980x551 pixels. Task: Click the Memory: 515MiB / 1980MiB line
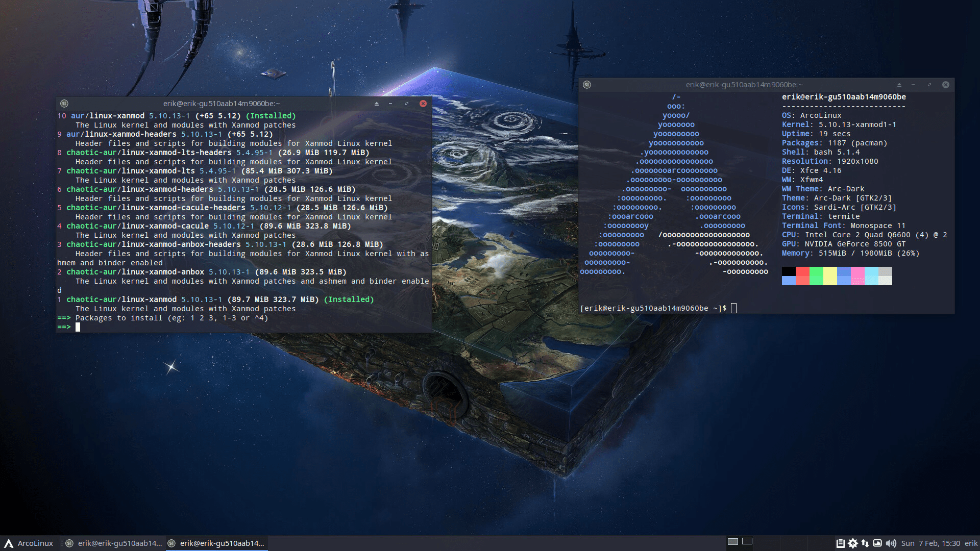[x=850, y=253]
